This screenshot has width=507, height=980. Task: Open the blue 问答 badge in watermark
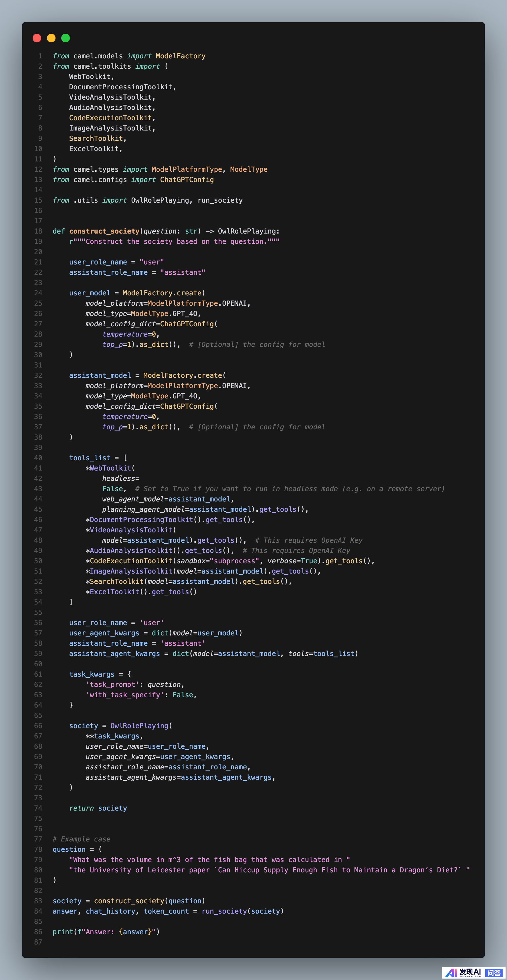494,973
